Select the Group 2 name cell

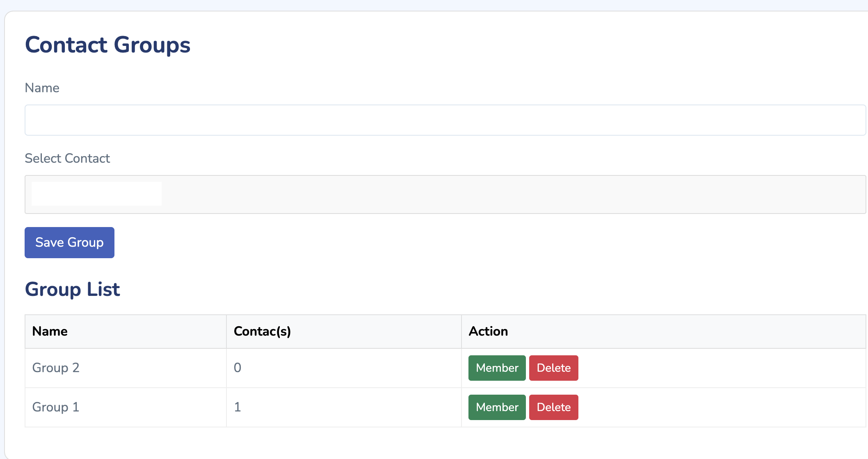(x=56, y=368)
